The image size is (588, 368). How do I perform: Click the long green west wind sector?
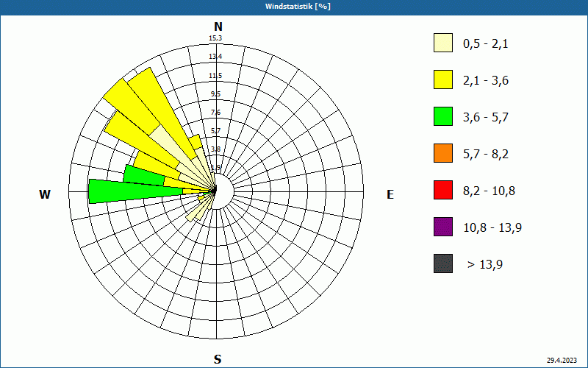[x=135, y=191]
